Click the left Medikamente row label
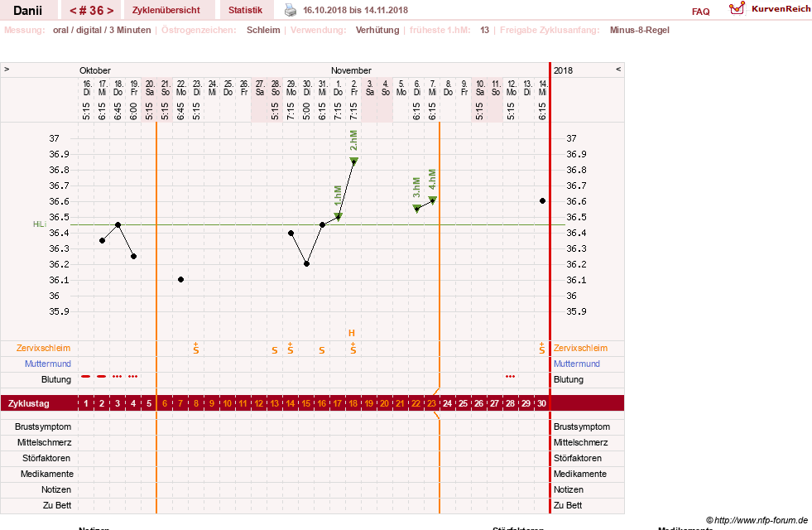 pos(46,474)
